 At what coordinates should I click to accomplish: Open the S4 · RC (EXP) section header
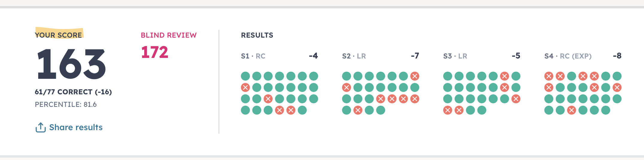(x=568, y=56)
